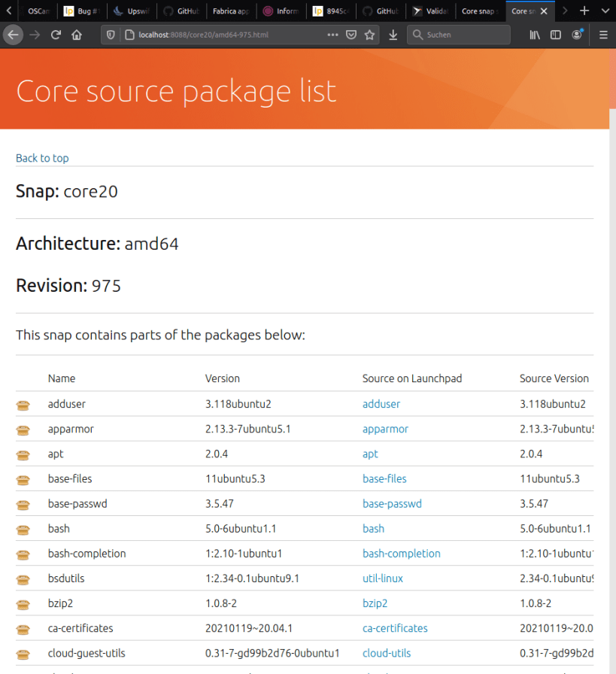This screenshot has height=674, width=616.
Task: Open the downloads arrow icon
Action: tap(393, 35)
